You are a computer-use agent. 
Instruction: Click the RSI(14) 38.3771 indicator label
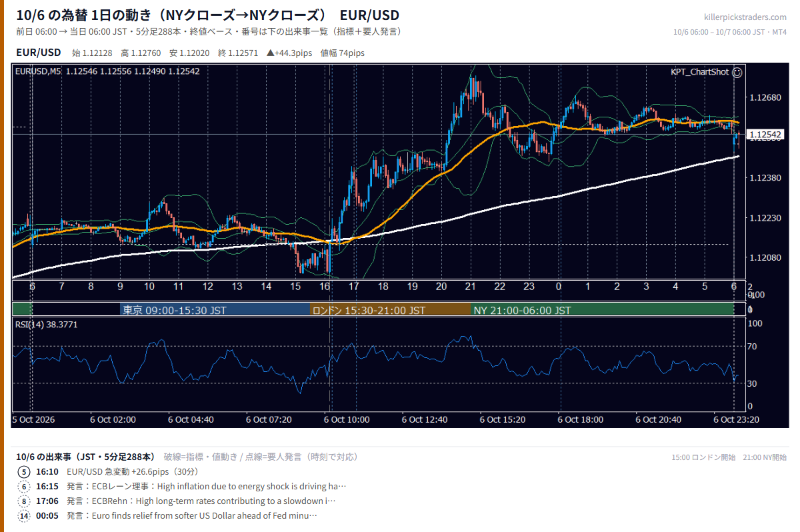coord(47,325)
